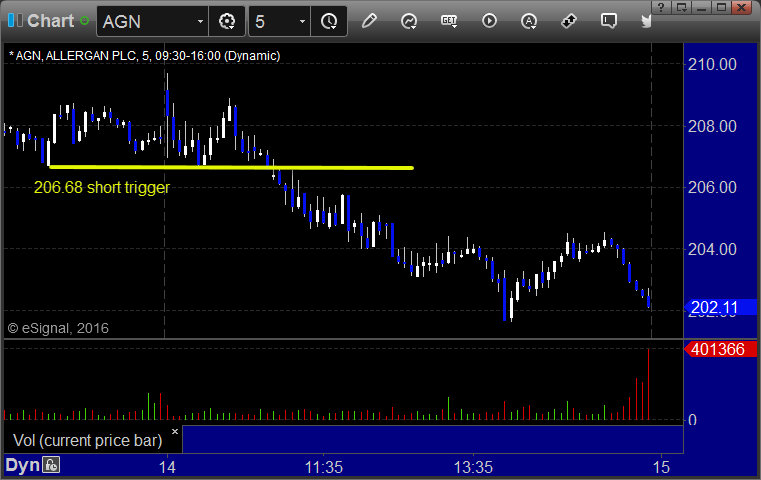Click the Chart window title text
Image resolution: width=761 pixels, height=480 pixels.
click(x=50, y=21)
